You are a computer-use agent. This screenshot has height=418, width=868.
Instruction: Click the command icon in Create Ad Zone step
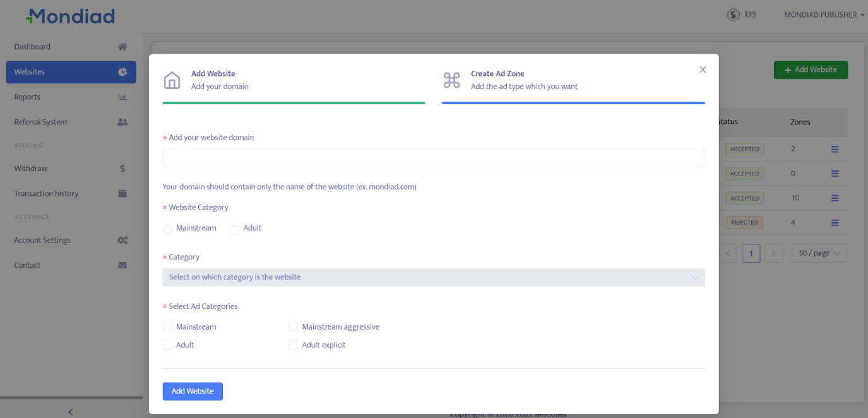tap(451, 80)
